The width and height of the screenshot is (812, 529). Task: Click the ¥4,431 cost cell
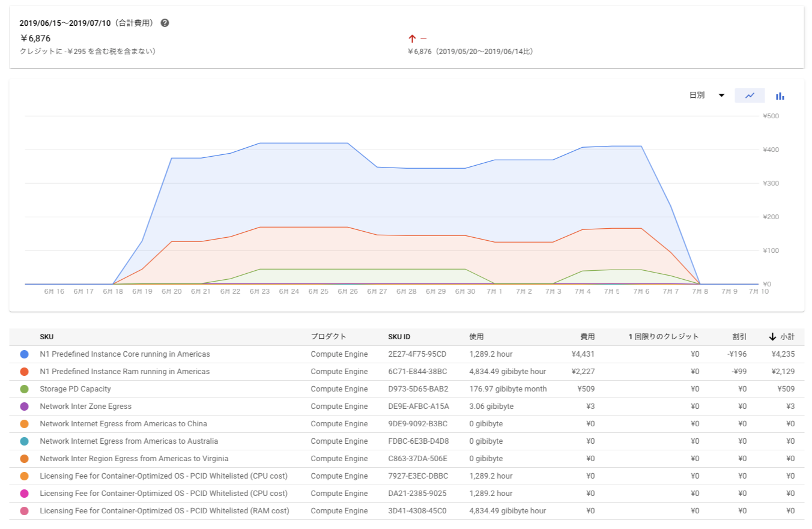[583, 354]
